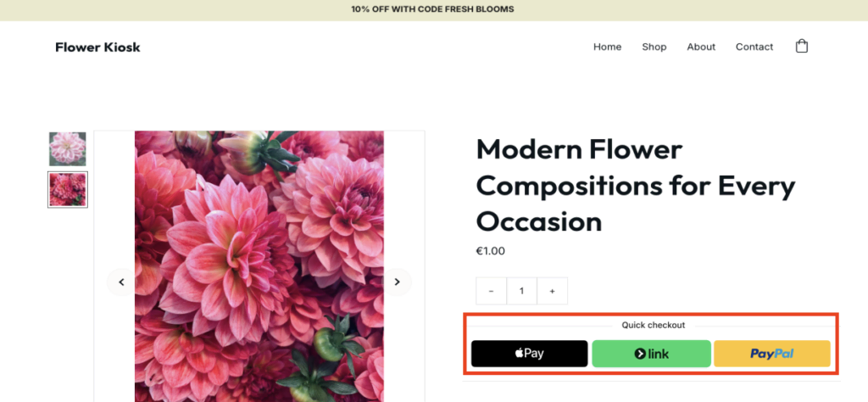
Task: Select the light pink dahlia thumbnail
Action: pos(68,149)
